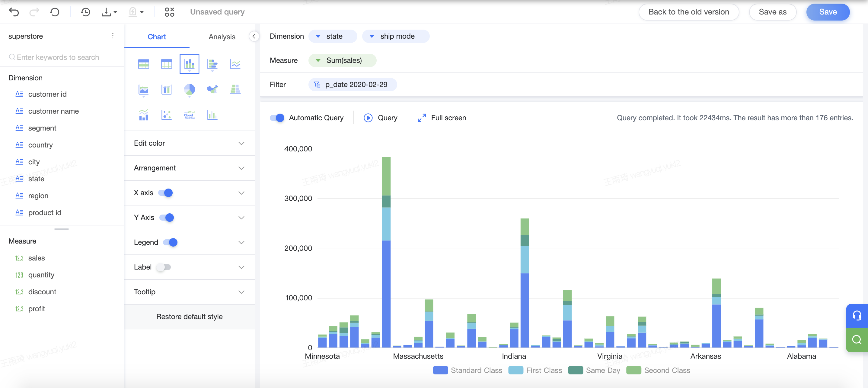Select the pivot table chart type
The image size is (868, 388).
click(x=144, y=64)
